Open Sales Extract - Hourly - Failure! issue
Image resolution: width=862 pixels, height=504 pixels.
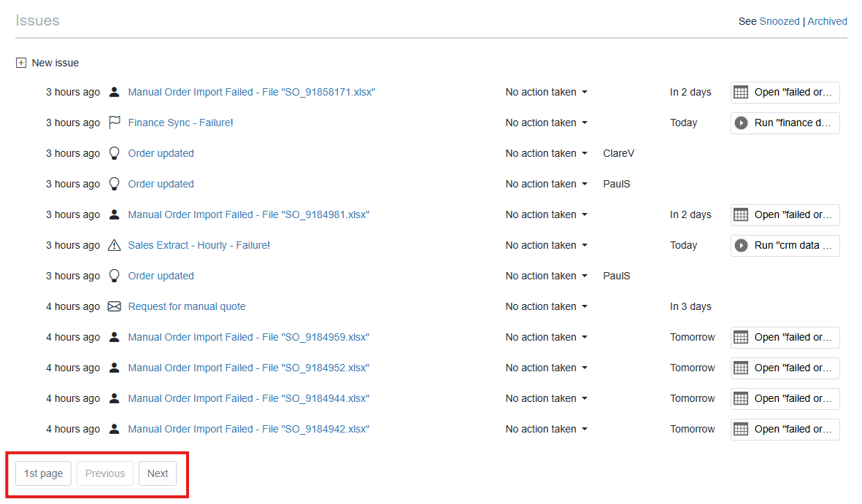(199, 245)
